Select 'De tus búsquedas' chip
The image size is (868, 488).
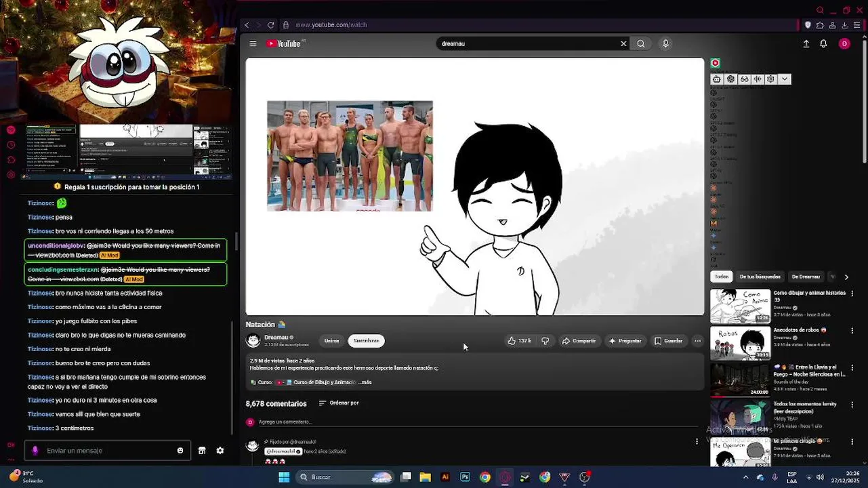[760, 277]
